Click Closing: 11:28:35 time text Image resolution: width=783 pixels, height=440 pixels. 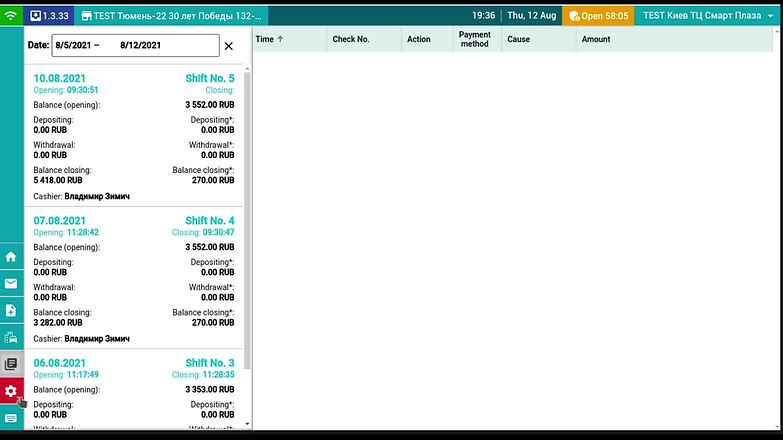[x=203, y=375]
